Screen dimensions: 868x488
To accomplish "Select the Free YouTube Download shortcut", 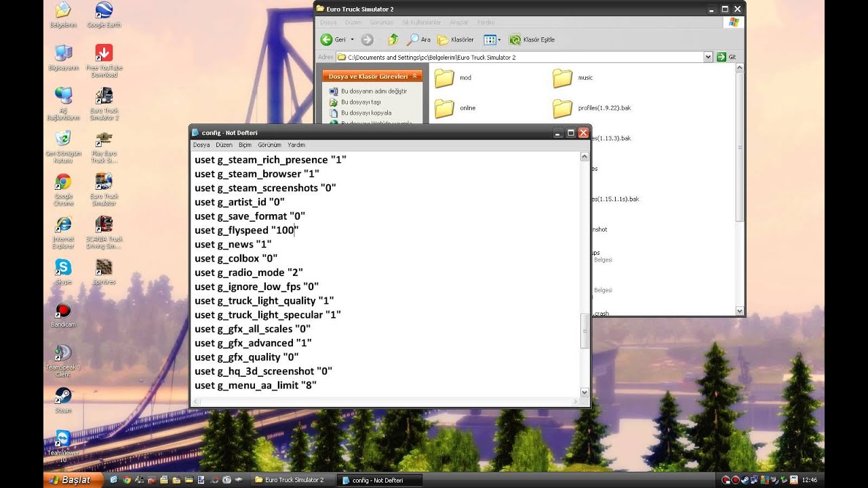I will click(x=104, y=61).
